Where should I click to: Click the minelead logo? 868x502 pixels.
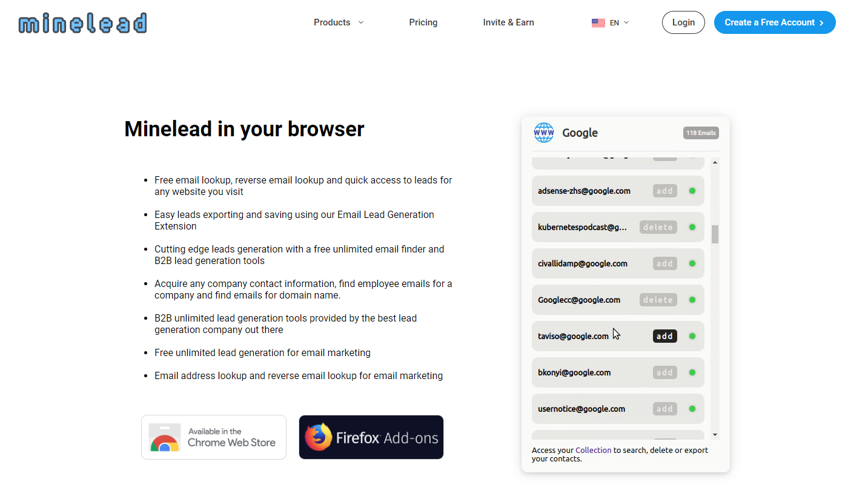(83, 23)
